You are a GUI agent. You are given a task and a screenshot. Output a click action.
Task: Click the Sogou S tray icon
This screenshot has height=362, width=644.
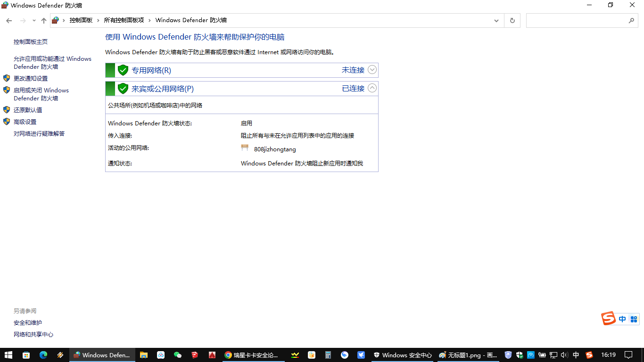tap(589, 355)
